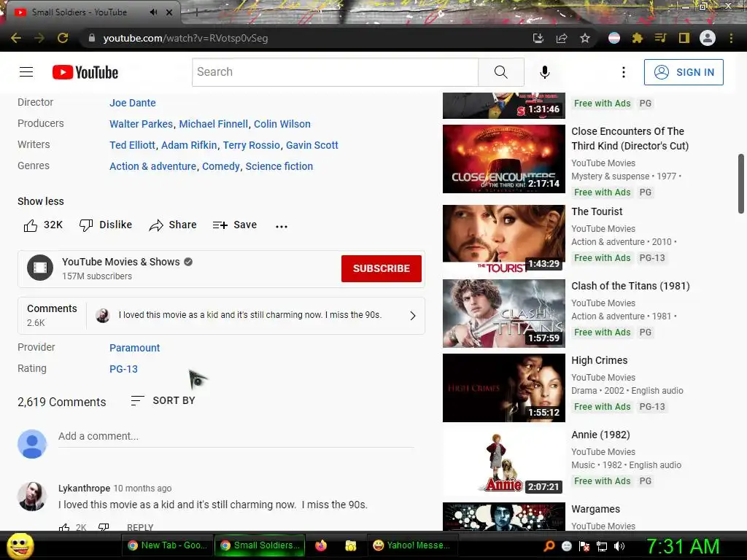
Task: Open Annie (1982) movie thumbnail
Action: 503,462
